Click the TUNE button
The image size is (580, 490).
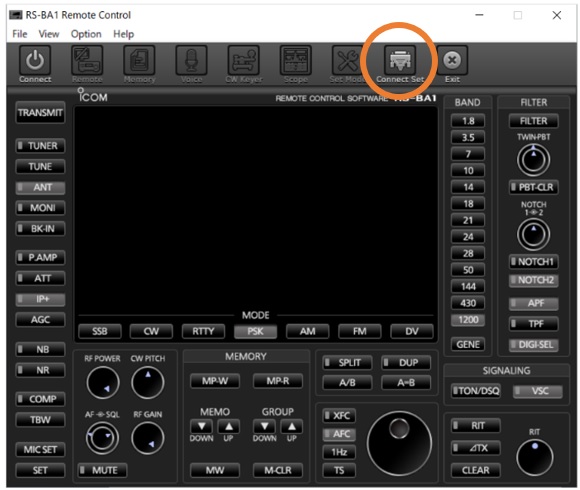[x=40, y=166]
